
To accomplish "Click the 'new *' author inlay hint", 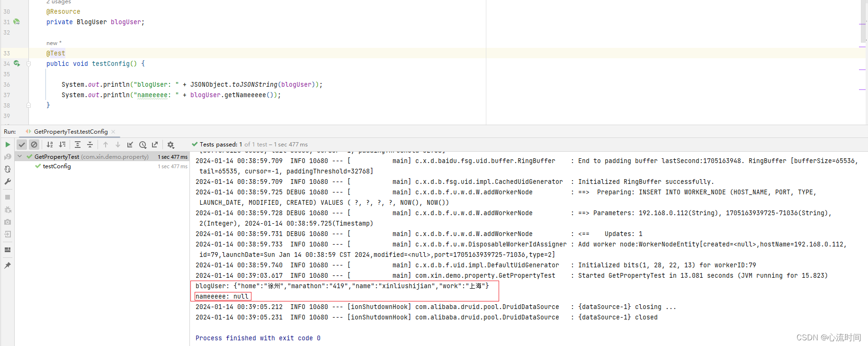I will (x=54, y=43).
